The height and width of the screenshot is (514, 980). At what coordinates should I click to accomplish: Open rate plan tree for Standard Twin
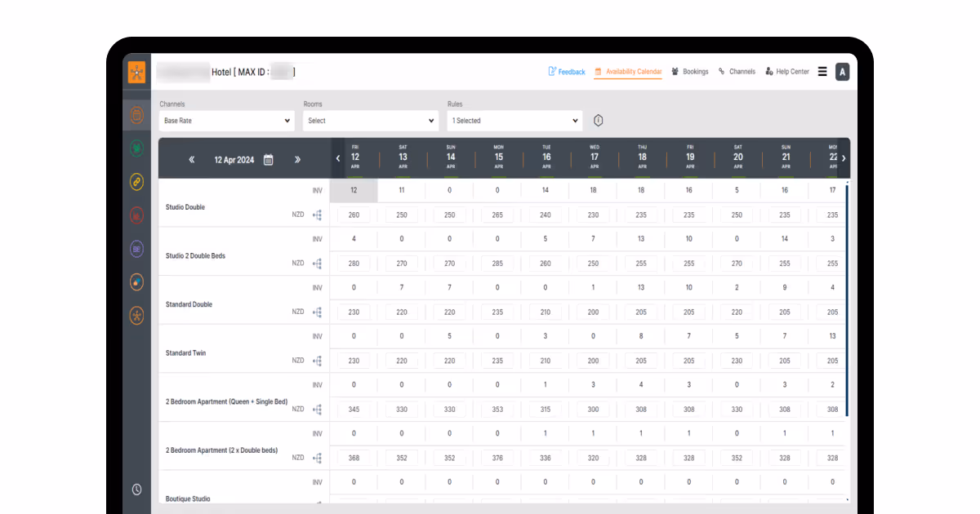pyautogui.click(x=317, y=361)
